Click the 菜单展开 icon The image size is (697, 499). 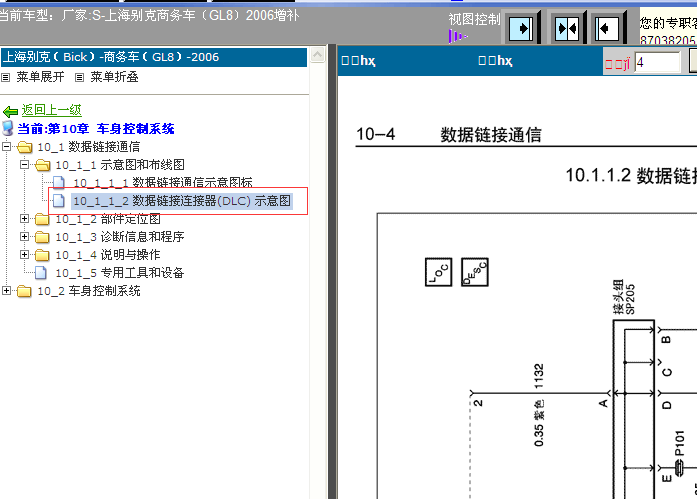[x=5, y=78]
